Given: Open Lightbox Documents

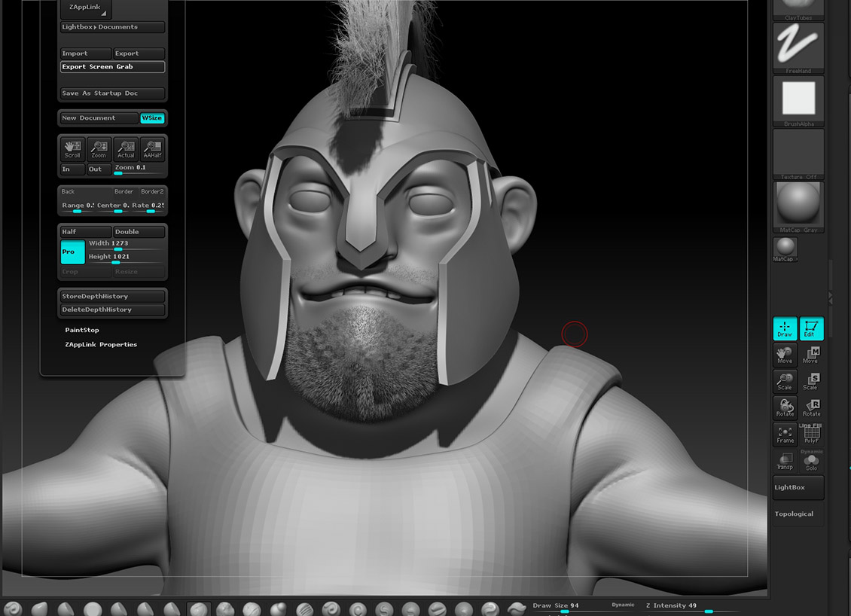Looking at the screenshot, I should coord(111,27).
